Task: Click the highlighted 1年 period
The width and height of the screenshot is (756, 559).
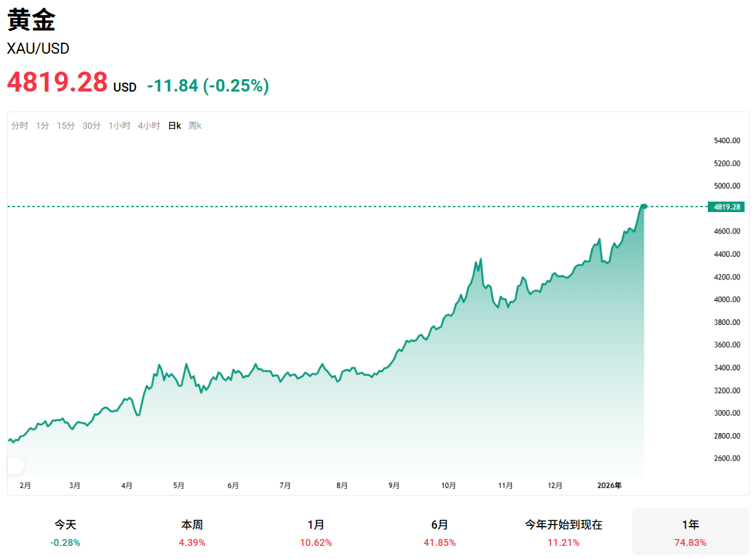Action: 691,530
